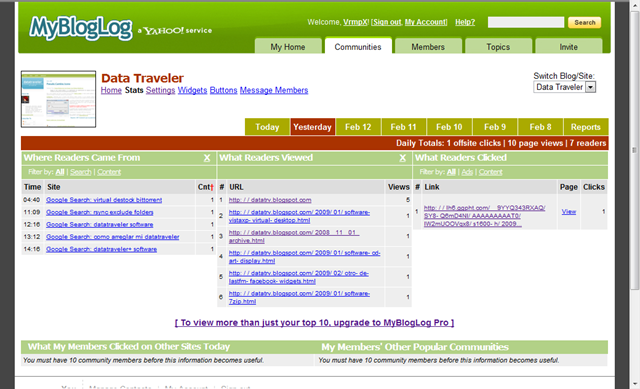Open the My Account link
Image resolution: width=640 pixels, height=389 pixels.
click(x=425, y=22)
